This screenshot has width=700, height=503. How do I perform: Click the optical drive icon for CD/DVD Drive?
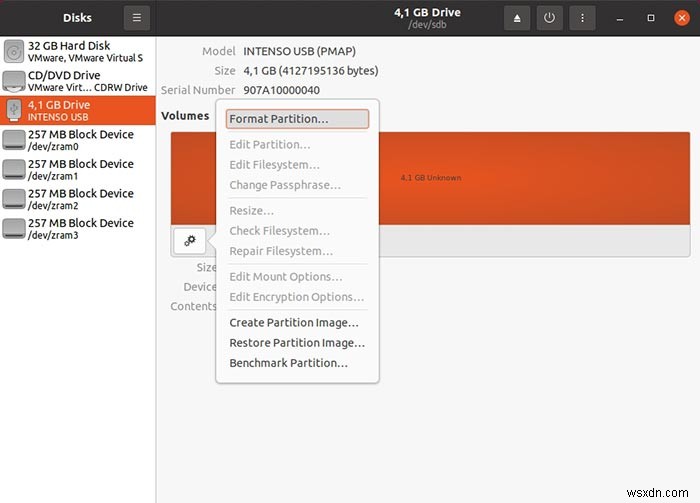[x=14, y=81]
